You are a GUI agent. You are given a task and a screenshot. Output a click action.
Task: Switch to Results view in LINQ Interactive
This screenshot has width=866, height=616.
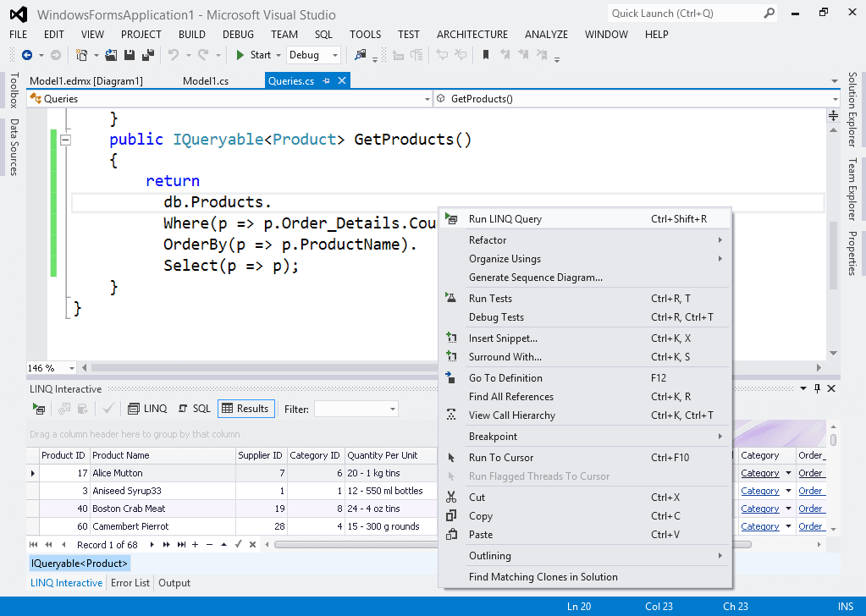click(245, 409)
